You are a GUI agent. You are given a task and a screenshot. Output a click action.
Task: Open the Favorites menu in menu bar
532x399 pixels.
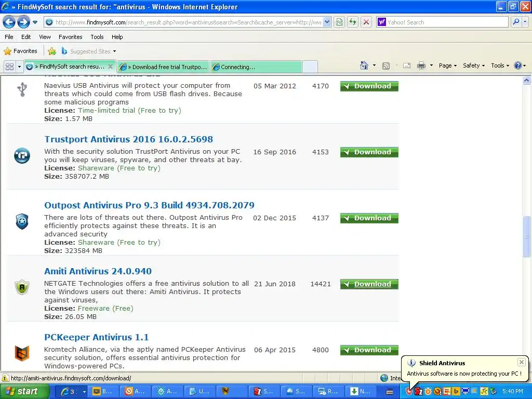[x=71, y=37]
